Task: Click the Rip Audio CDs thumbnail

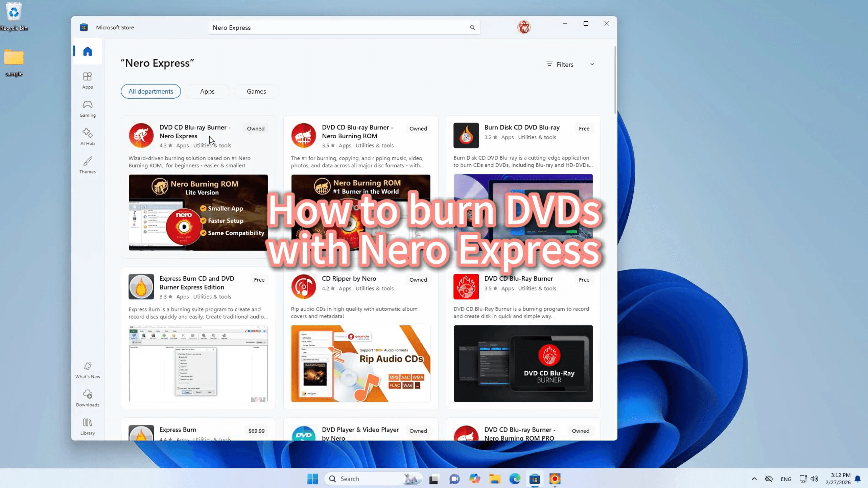Action: [x=360, y=364]
